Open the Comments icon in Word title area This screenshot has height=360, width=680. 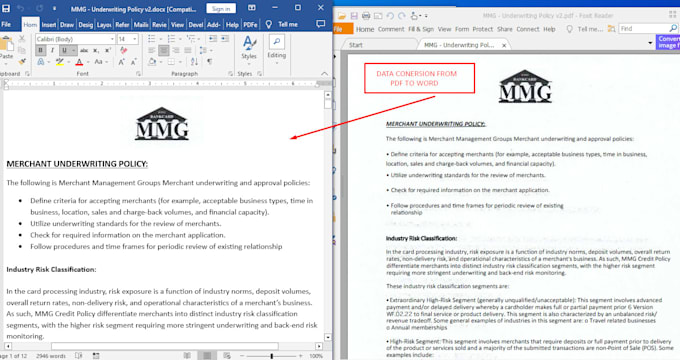pyautogui.click(x=320, y=24)
